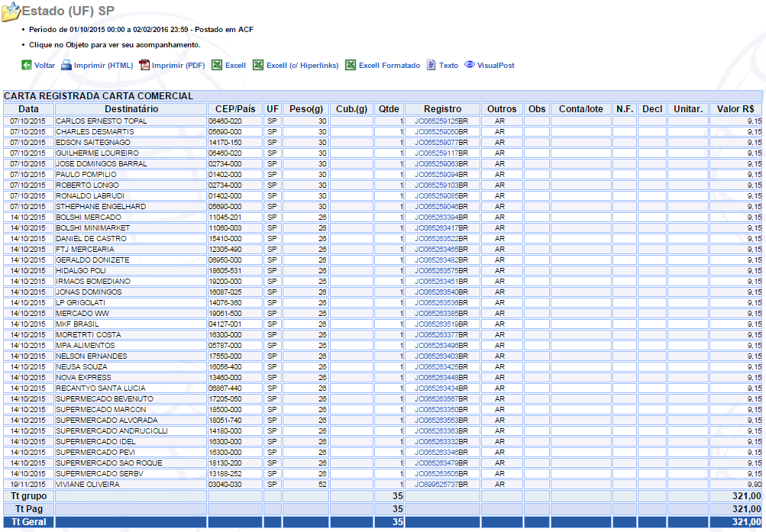Viewport: 766px width, 532px height.
Task: Go back using the Voltar link
Action: point(44,66)
